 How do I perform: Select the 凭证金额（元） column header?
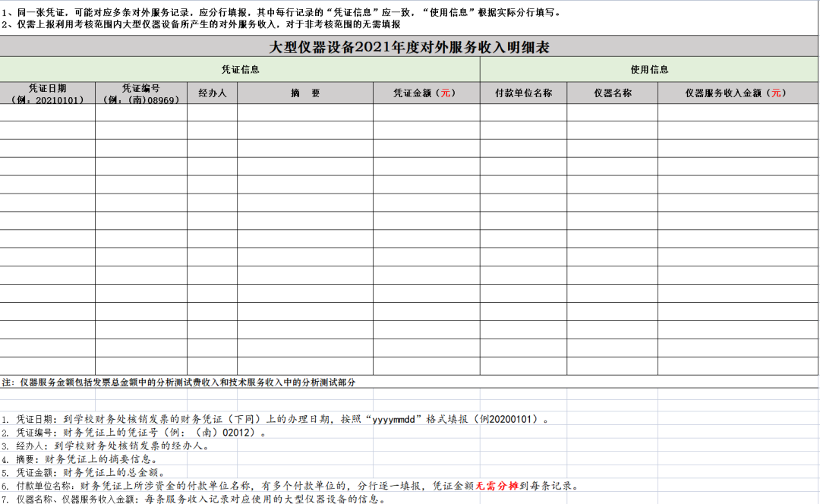[427, 93]
